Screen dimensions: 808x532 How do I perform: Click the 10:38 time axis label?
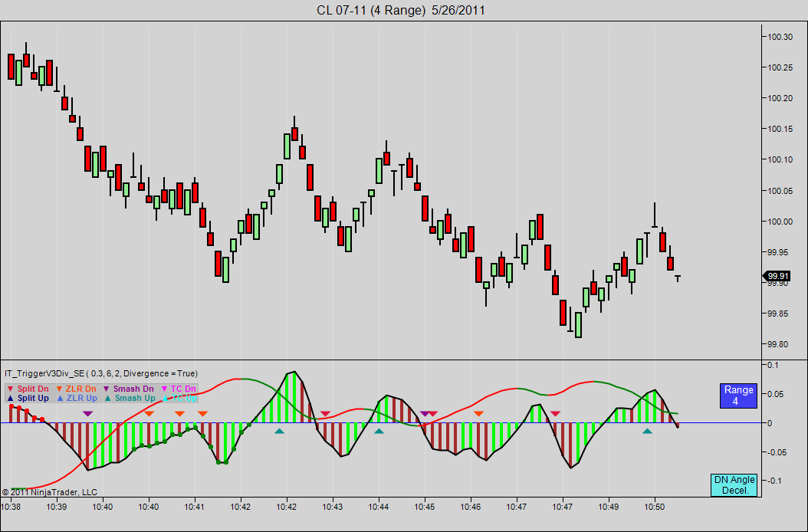tap(11, 507)
